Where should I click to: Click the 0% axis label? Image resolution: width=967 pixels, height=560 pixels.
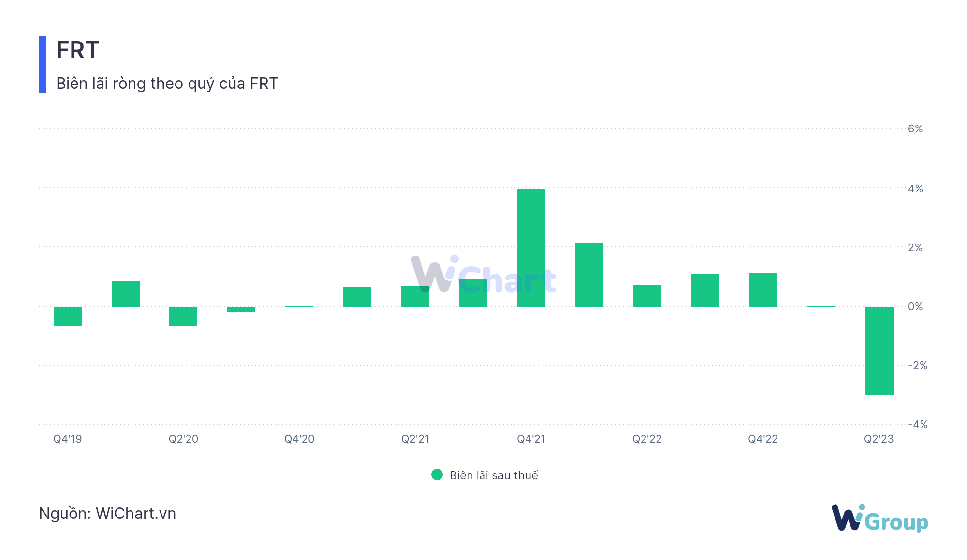point(915,306)
